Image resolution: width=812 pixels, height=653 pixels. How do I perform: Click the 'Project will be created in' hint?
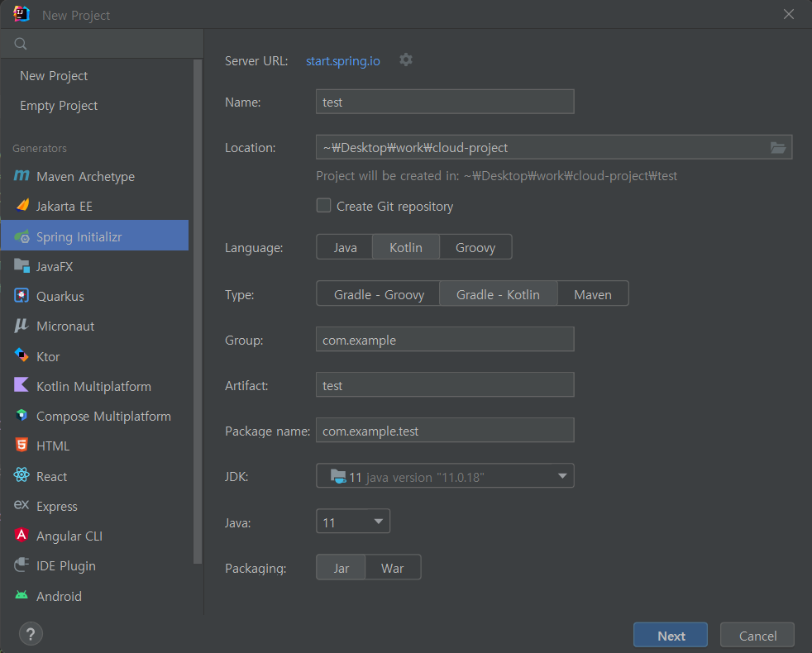click(497, 176)
